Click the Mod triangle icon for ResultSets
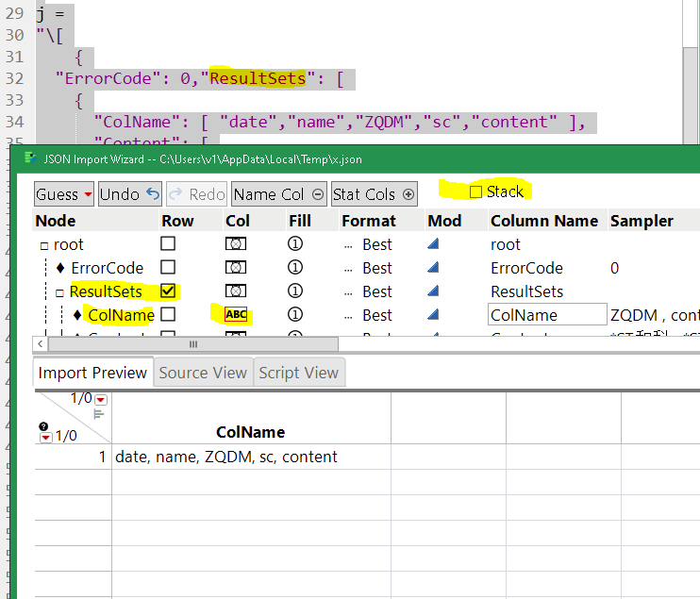 coord(434,291)
